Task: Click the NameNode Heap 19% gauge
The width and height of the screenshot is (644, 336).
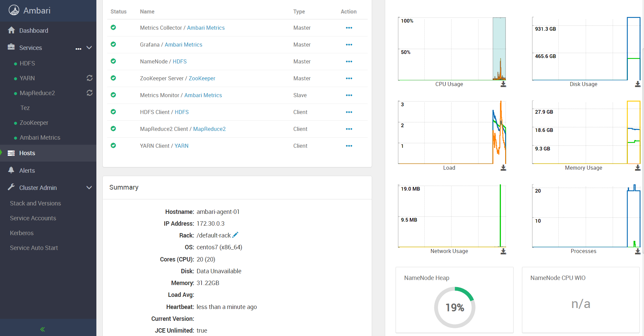Action: [455, 307]
